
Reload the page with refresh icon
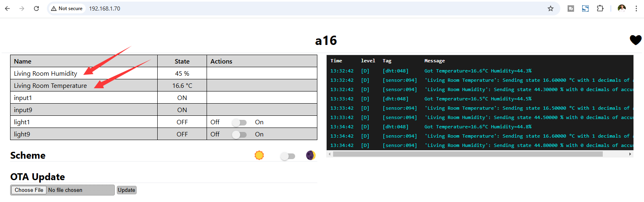[36, 9]
